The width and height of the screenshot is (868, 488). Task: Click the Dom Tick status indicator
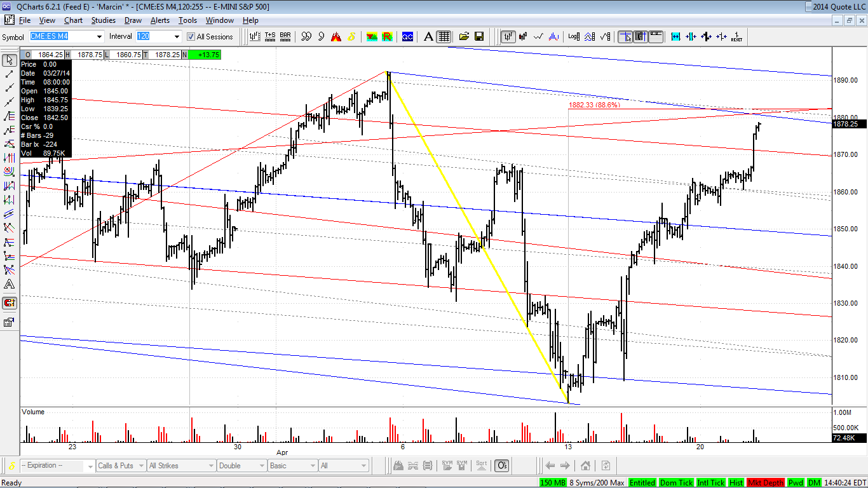click(676, 483)
